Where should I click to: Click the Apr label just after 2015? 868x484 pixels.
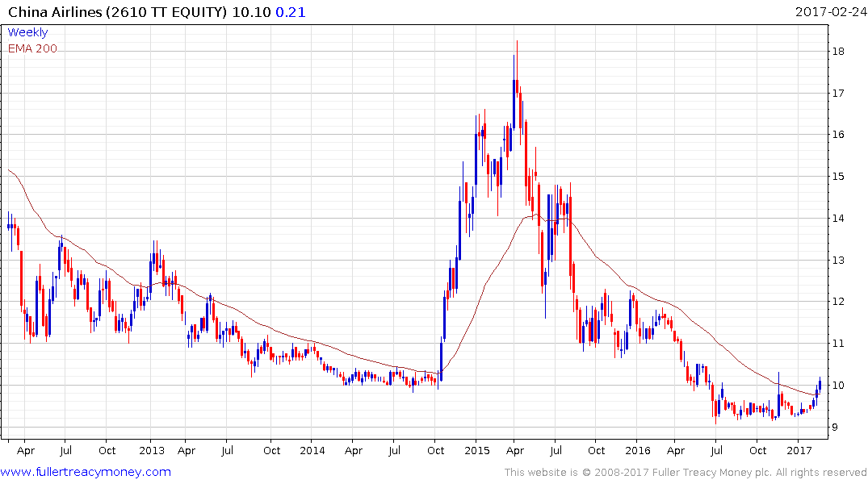click(x=515, y=451)
